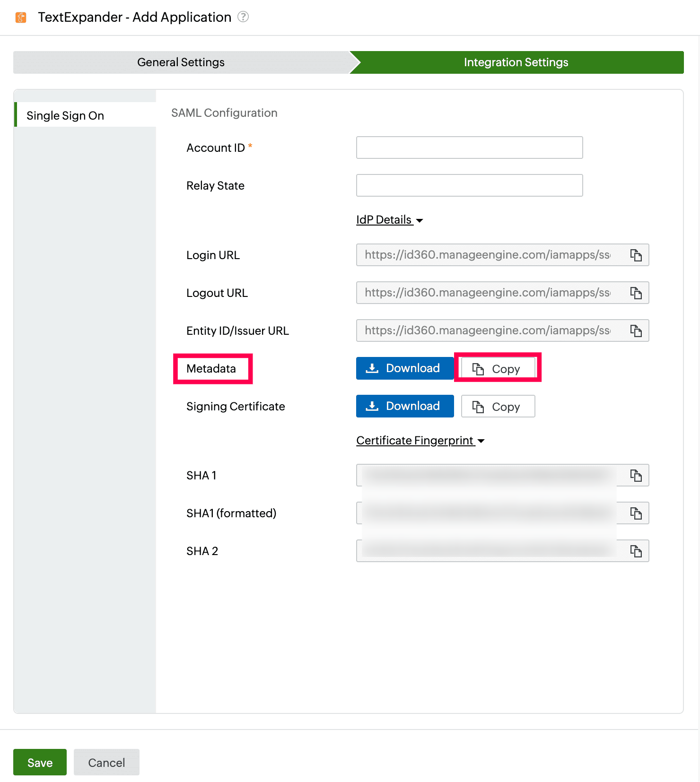Click the Metadata label
Viewport: 700px width, 782px height.
211,369
